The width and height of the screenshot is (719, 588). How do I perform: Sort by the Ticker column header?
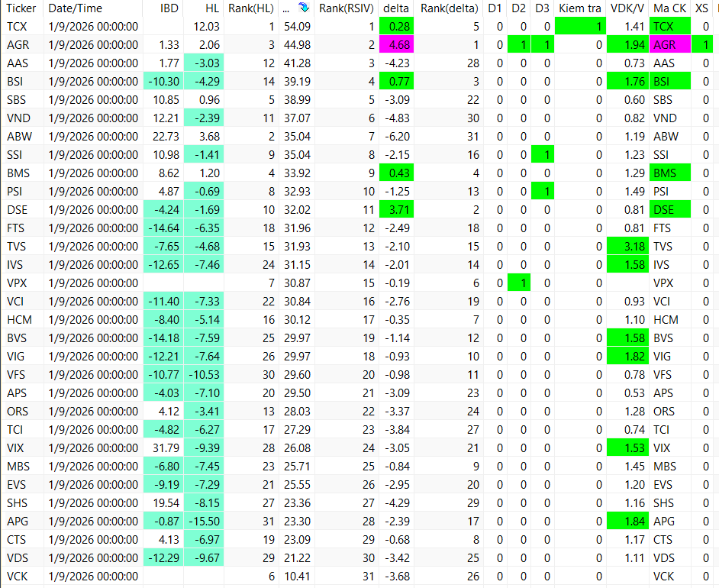(x=21, y=8)
